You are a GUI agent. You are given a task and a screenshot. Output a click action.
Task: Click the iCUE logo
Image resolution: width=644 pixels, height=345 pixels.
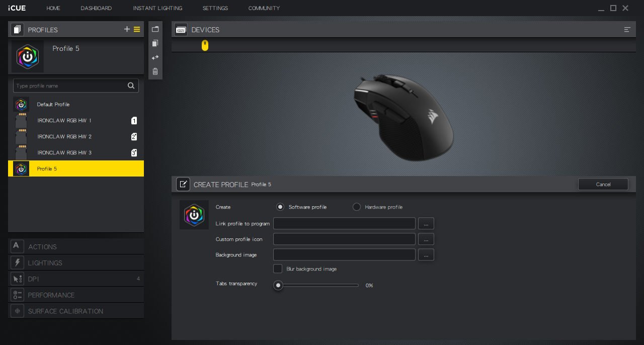(x=17, y=8)
